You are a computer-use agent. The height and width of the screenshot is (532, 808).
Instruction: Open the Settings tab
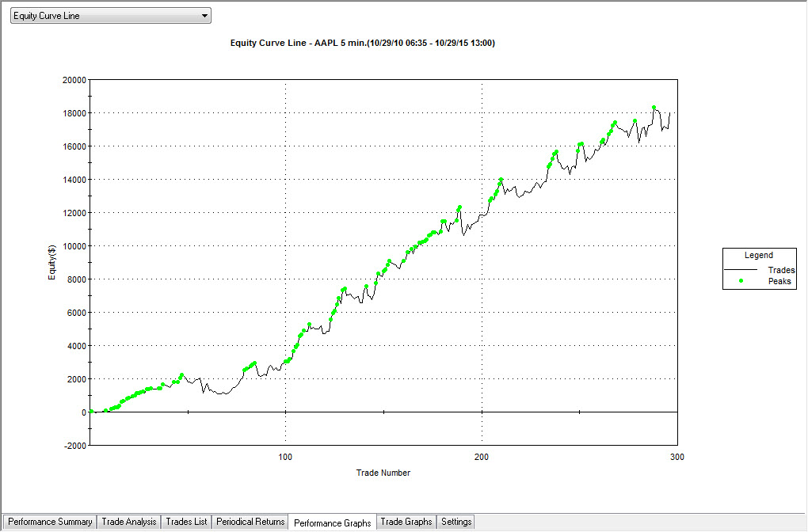click(456, 522)
